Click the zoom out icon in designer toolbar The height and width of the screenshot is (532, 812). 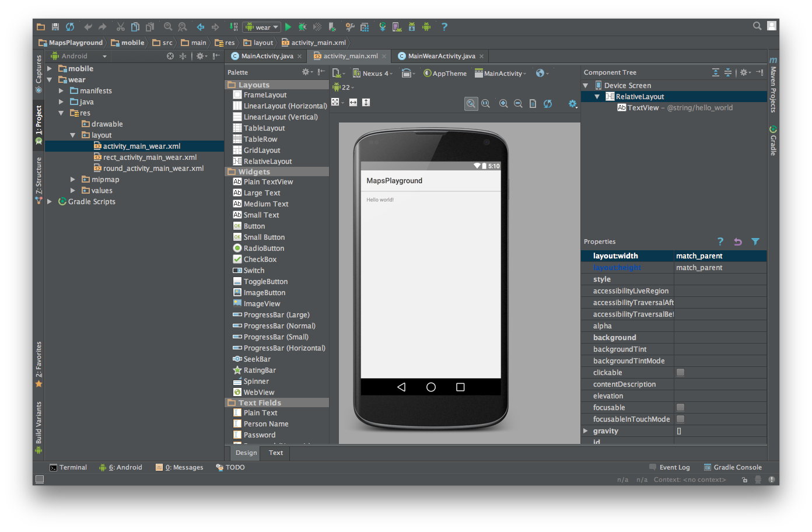click(x=518, y=103)
